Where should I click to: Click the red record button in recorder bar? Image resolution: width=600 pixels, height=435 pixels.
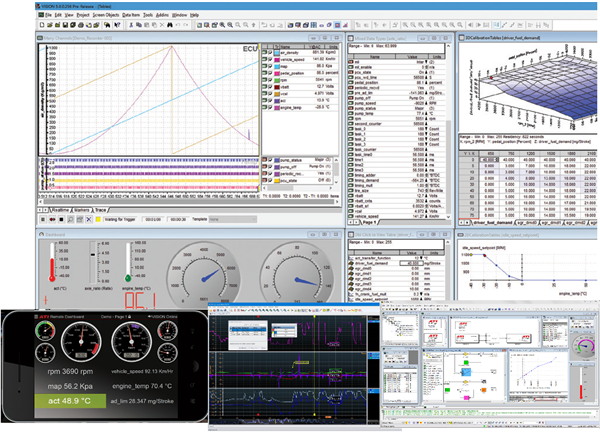coord(52,219)
